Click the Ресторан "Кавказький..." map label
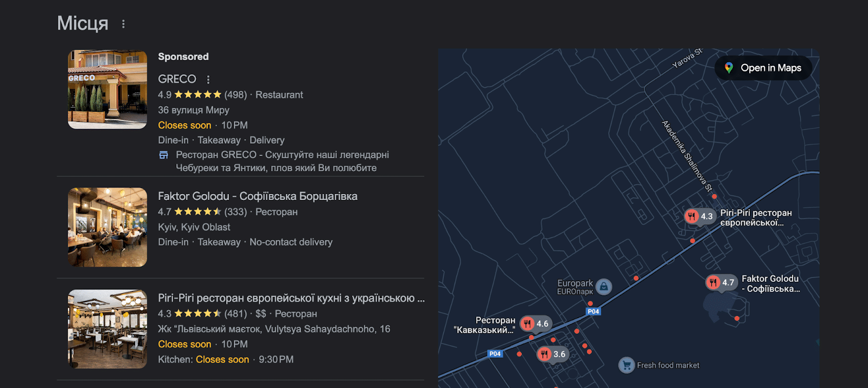This screenshot has width=868, height=388. point(484,325)
